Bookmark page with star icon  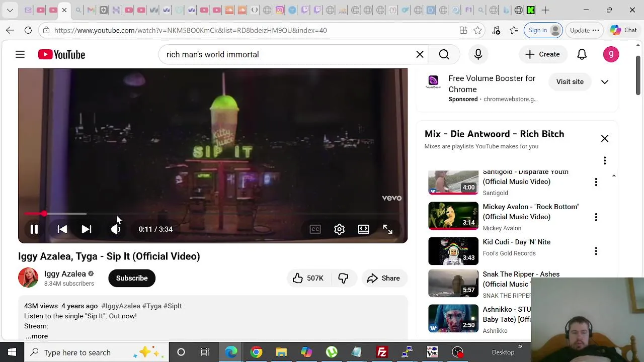[x=477, y=30]
